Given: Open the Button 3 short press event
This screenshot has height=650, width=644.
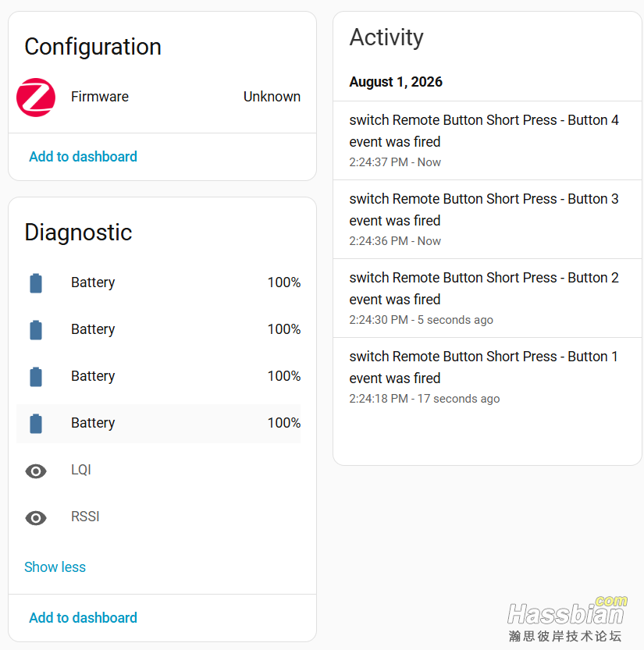Looking at the screenshot, I should (487, 219).
